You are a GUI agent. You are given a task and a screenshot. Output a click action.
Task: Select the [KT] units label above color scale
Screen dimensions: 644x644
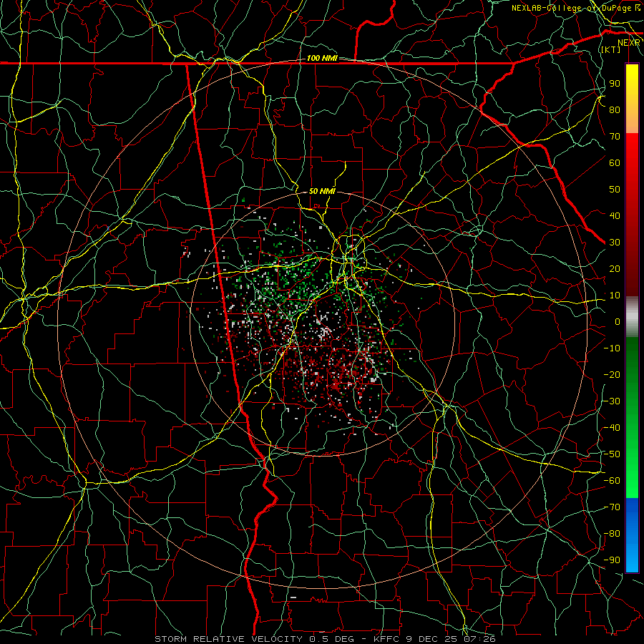pos(611,49)
